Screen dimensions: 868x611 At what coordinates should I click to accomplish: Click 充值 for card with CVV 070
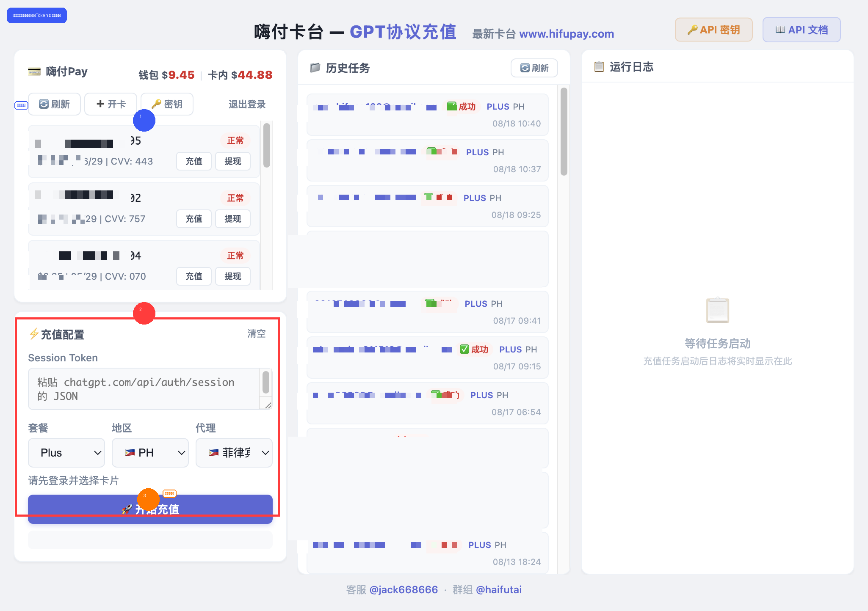194,276
